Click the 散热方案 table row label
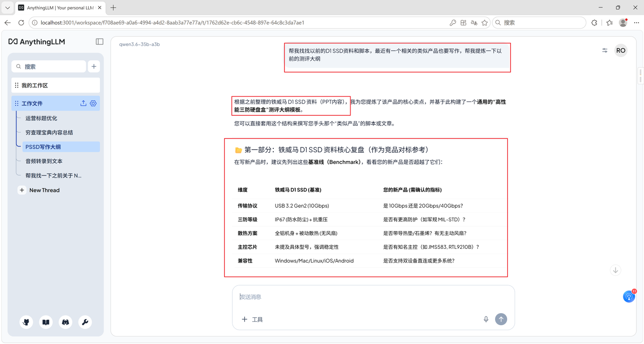644x344 pixels. [248, 233]
